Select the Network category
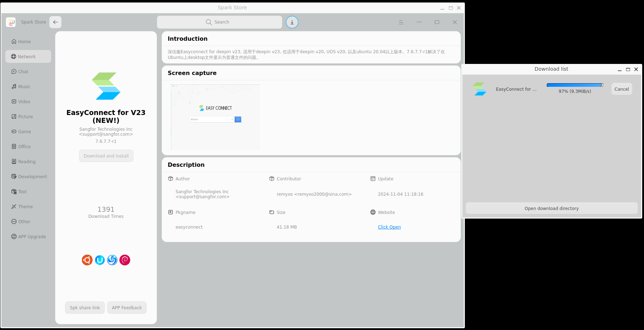Screen dimensions: 644x330 (28, 56)
